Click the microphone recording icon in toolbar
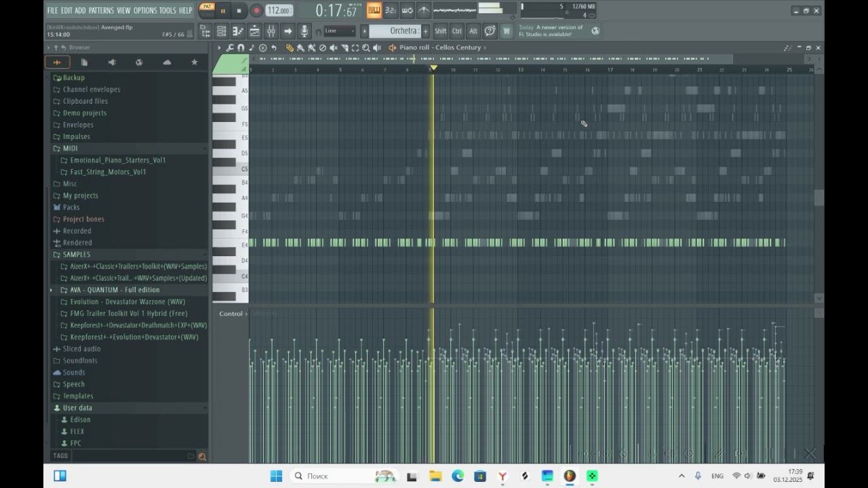The height and width of the screenshot is (488, 868). coord(304,31)
